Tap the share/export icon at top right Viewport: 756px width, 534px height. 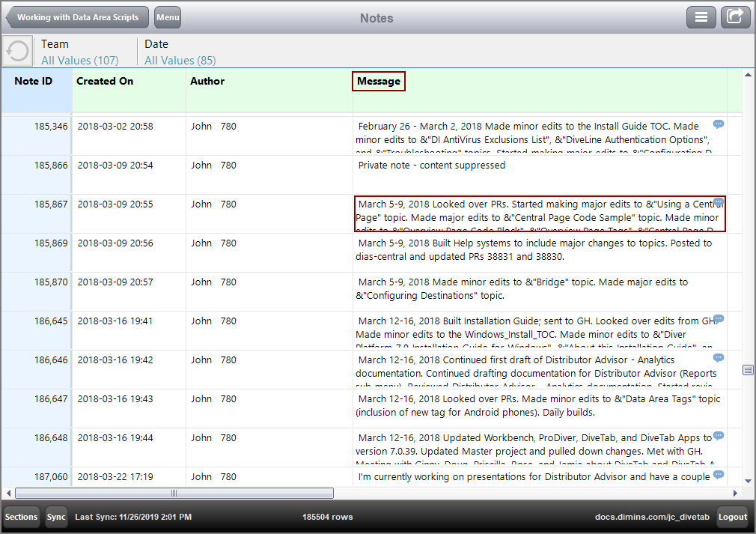click(735, 16)
